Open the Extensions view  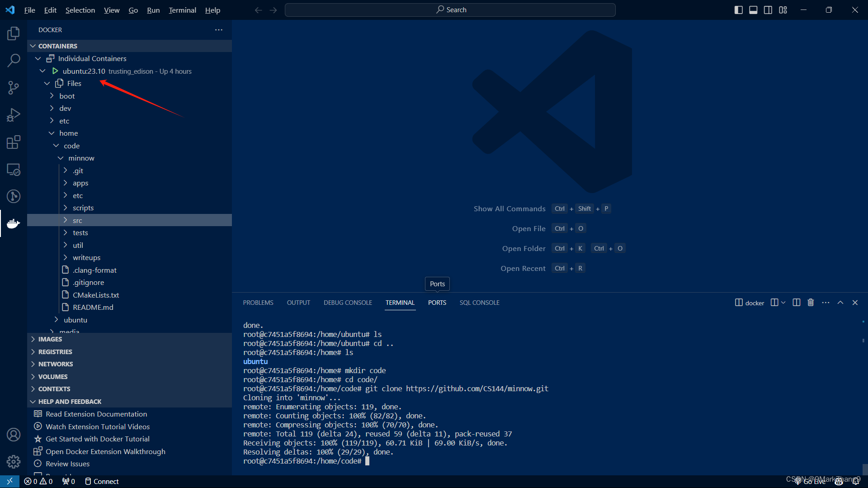coord(14,142)
